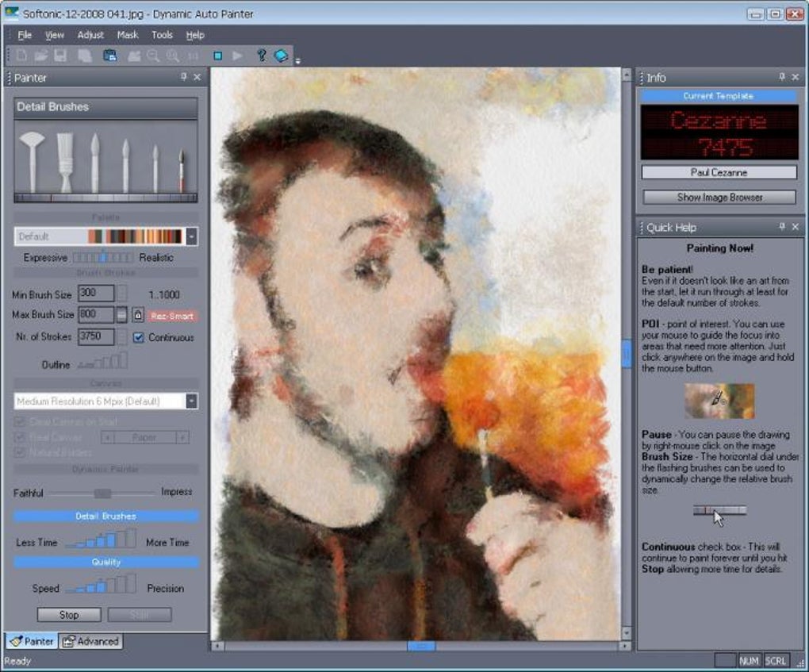Close the Quick Help panel

[796, 227]
